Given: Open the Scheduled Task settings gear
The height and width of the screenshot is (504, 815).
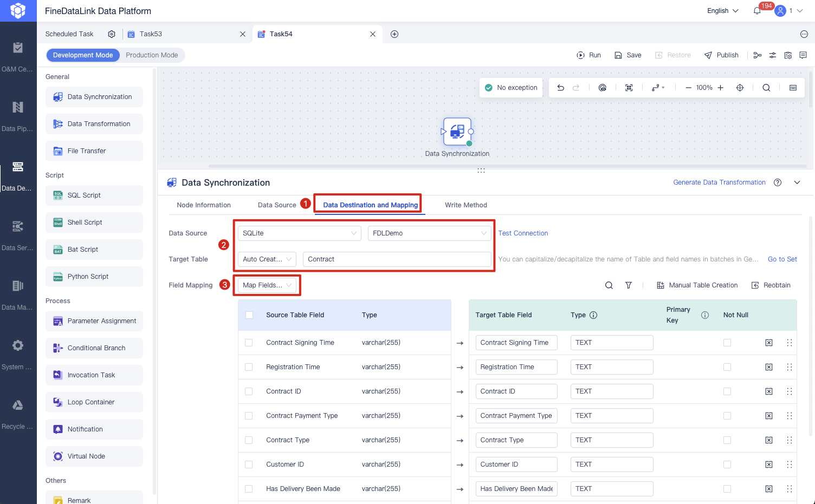Looking at the screenshot, I should 112,34.
